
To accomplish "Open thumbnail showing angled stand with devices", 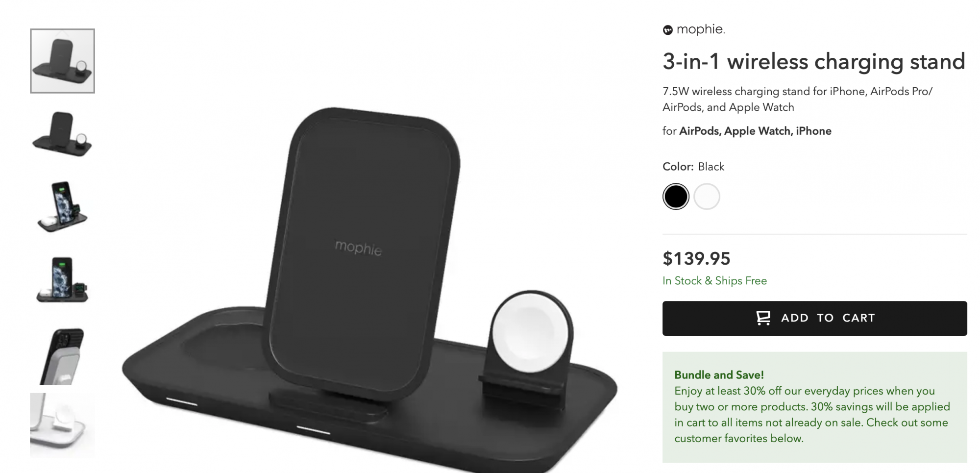I will [62, 206].
